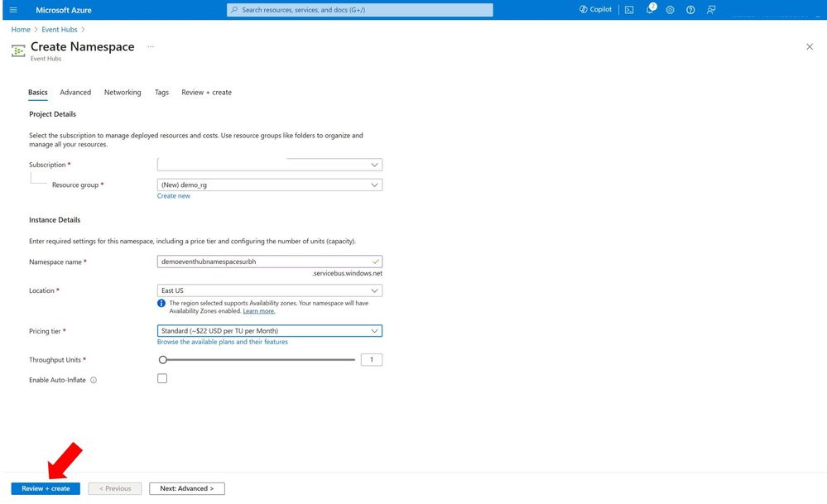
Task: Click the Microsoft Azure brand text
Action: 64,10
